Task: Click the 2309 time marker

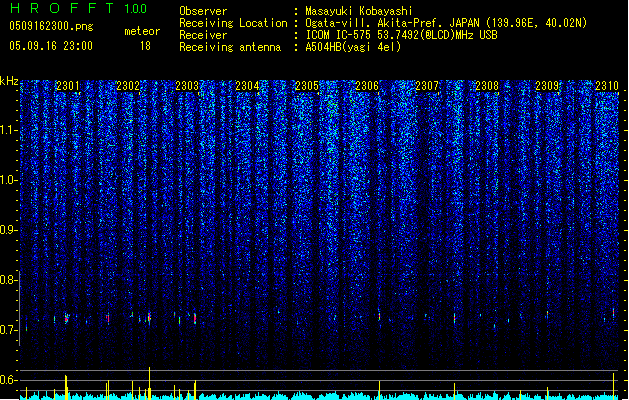Action: coord(547,85)
